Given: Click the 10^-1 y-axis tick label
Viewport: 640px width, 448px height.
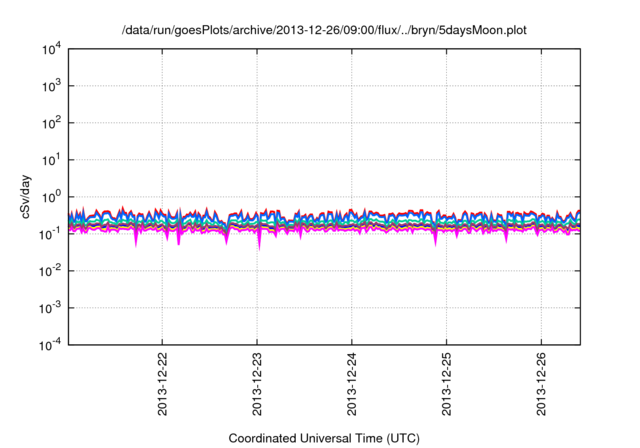Looking at the screenshot, I should tap(50, 234).
